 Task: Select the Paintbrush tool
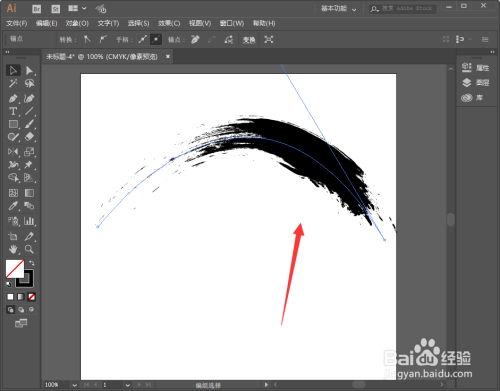point(29,124)
